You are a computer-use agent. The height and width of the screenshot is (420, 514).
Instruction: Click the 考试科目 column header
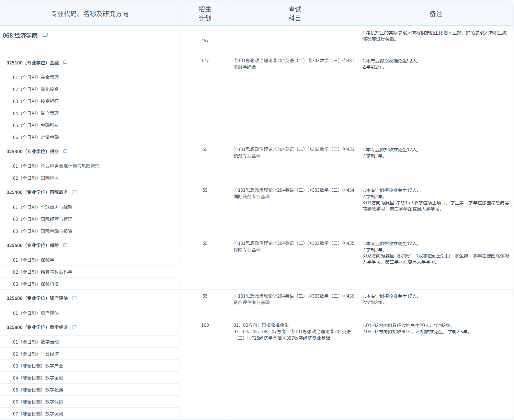click(x=295, y=14)
